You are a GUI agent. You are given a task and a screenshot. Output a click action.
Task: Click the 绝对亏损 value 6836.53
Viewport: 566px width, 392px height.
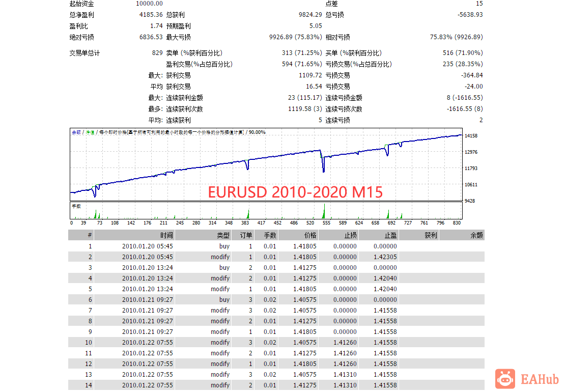coord(151,37)
